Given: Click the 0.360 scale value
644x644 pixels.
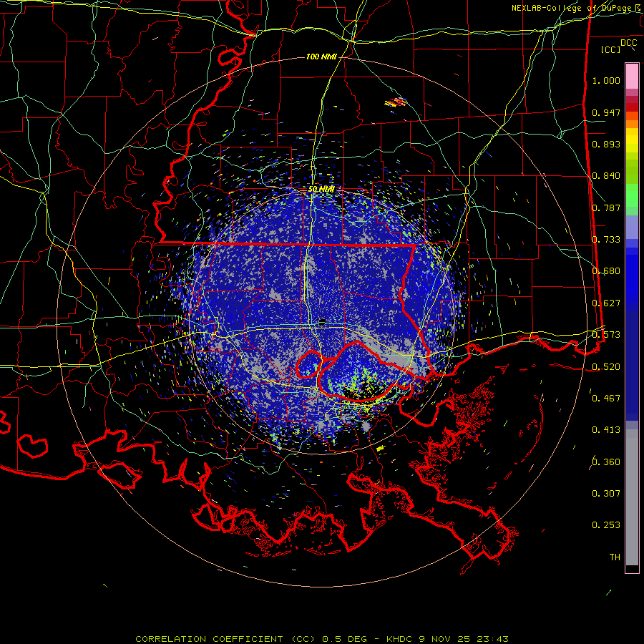Looking at the screenshot, I should 606,462.
